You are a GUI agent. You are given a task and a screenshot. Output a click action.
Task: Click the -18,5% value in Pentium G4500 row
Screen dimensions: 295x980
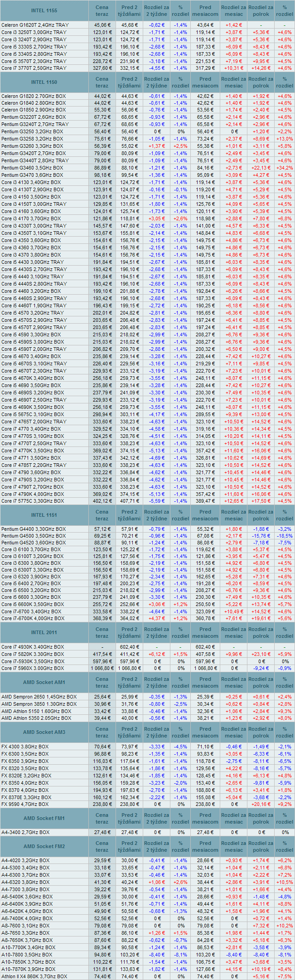pos(285,536)
